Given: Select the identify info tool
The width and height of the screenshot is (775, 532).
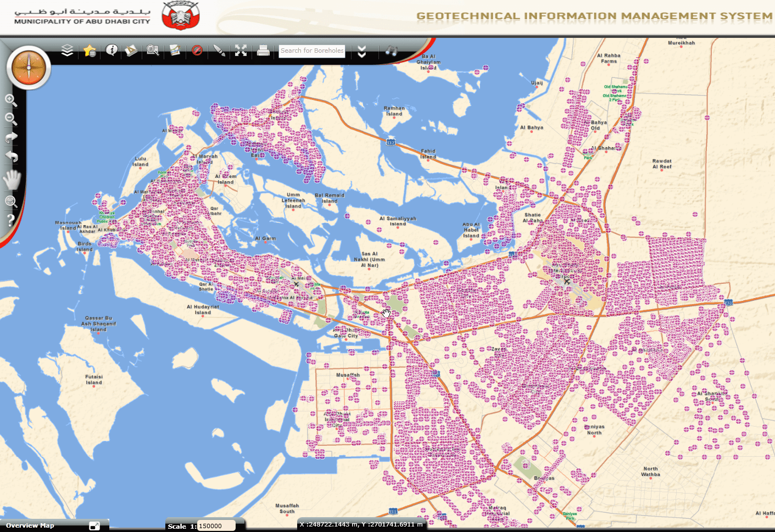Looking at the screenshot, I should pyautogui.click(x=111, y=51).
